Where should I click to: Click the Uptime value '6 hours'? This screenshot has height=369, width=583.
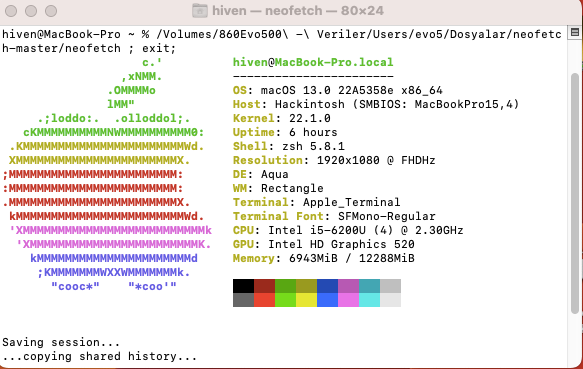point(313,132)
